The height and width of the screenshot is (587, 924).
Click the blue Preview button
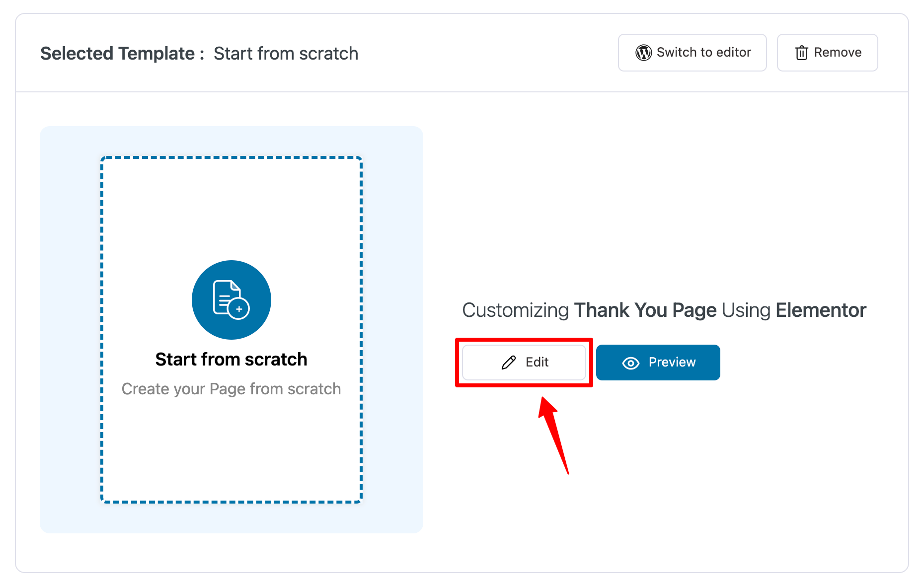658,363
